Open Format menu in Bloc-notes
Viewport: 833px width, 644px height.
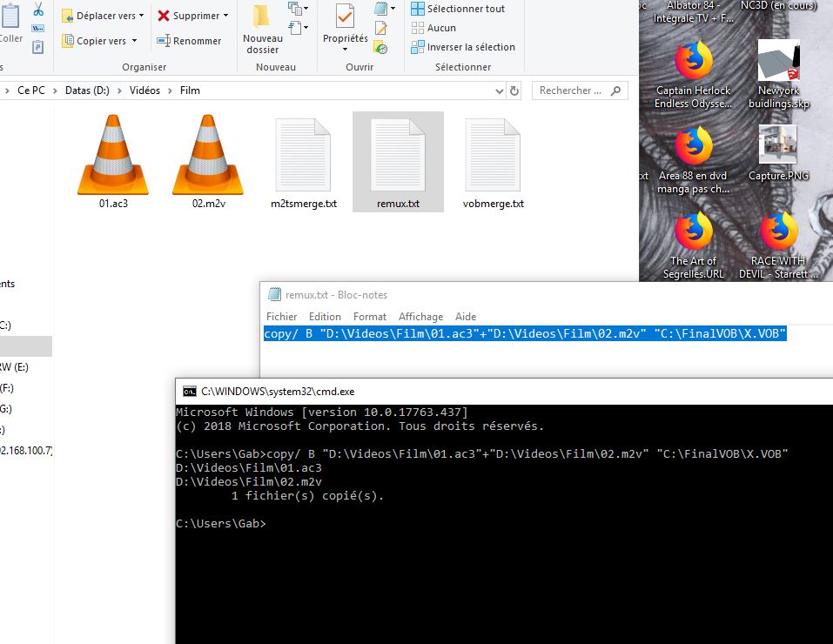click(370, 317)
